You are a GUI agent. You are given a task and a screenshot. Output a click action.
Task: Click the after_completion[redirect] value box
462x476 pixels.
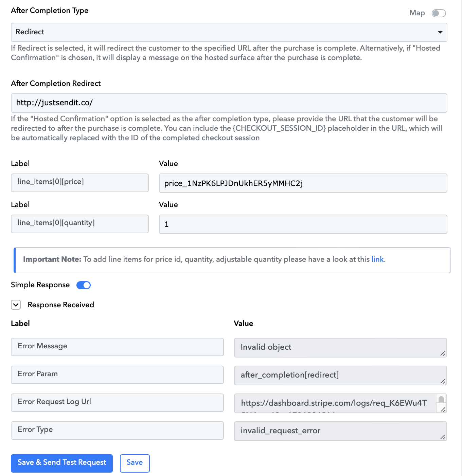[340, 376]
